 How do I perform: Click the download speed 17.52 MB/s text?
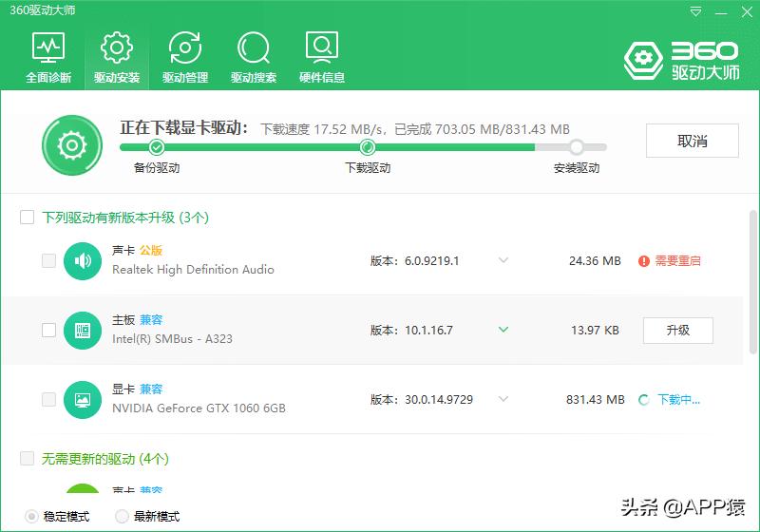click(321, 129)
